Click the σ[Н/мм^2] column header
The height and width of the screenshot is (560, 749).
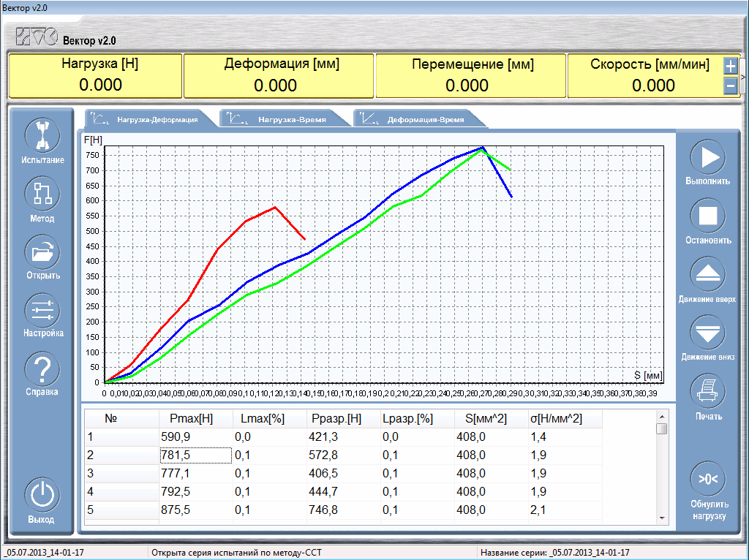(x=565, y=419)
